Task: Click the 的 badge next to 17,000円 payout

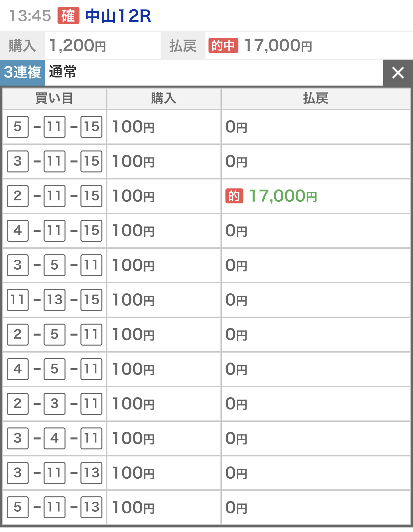Action: tap(234, 196)
